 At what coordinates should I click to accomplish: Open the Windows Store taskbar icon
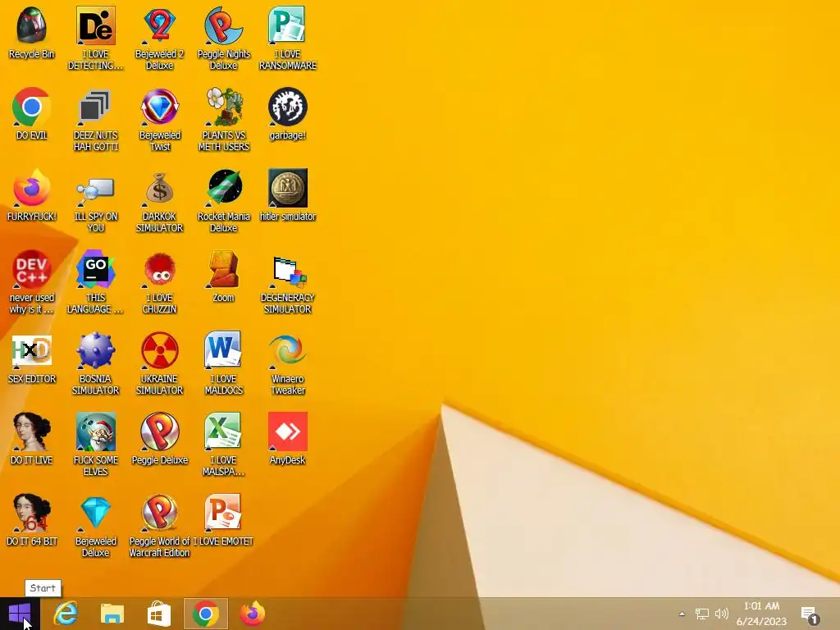[x=158, y=614]
